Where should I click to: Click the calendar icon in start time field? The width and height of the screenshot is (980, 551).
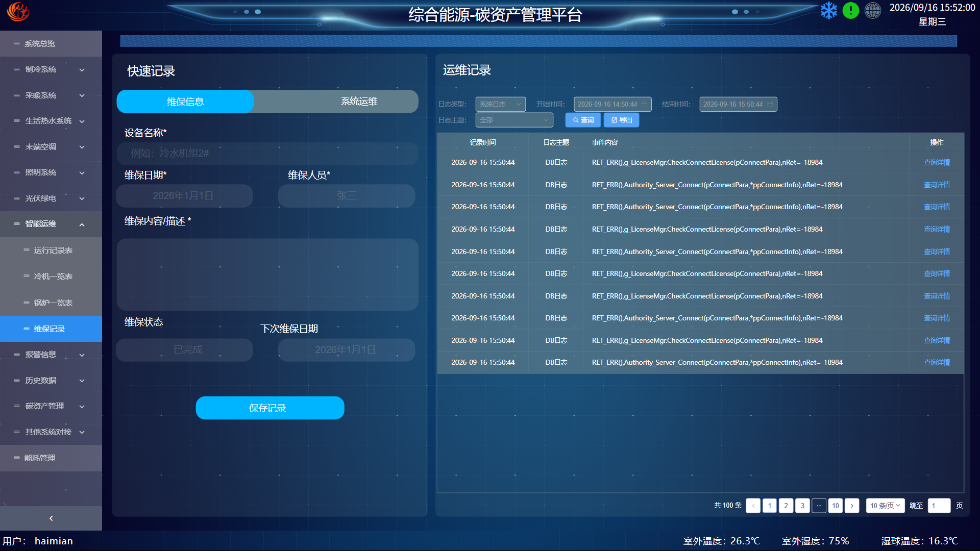coord(644,104)
